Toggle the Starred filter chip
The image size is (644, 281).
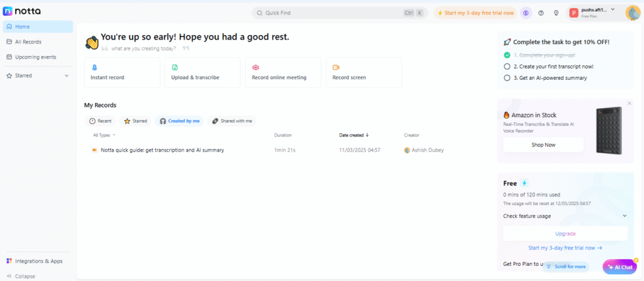pos(135,121)
